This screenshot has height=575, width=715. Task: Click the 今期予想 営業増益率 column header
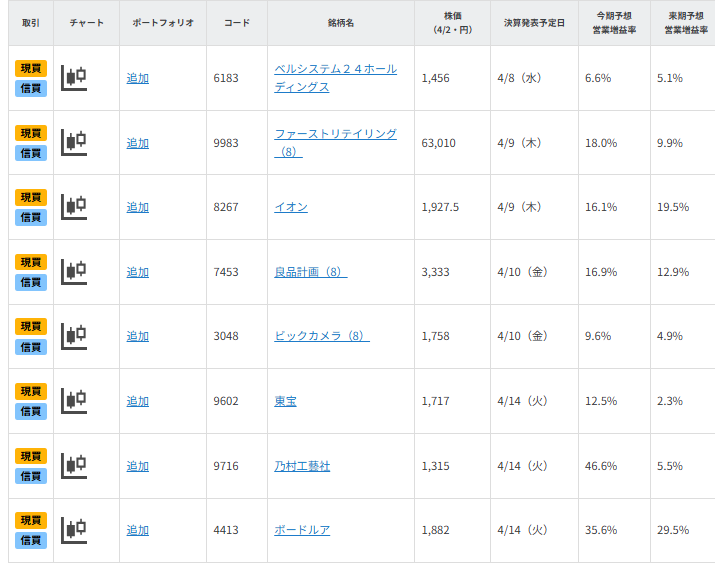click(x=614, y=23)
